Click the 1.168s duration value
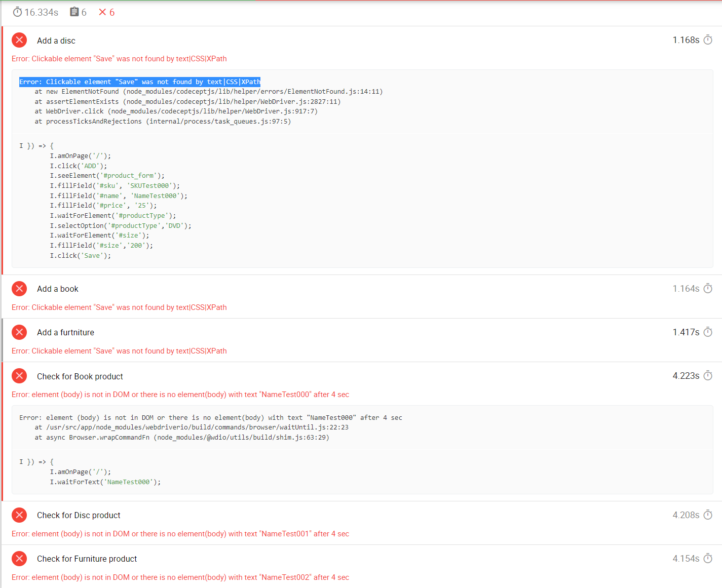 pyautogui.click(x=686, y=40)
